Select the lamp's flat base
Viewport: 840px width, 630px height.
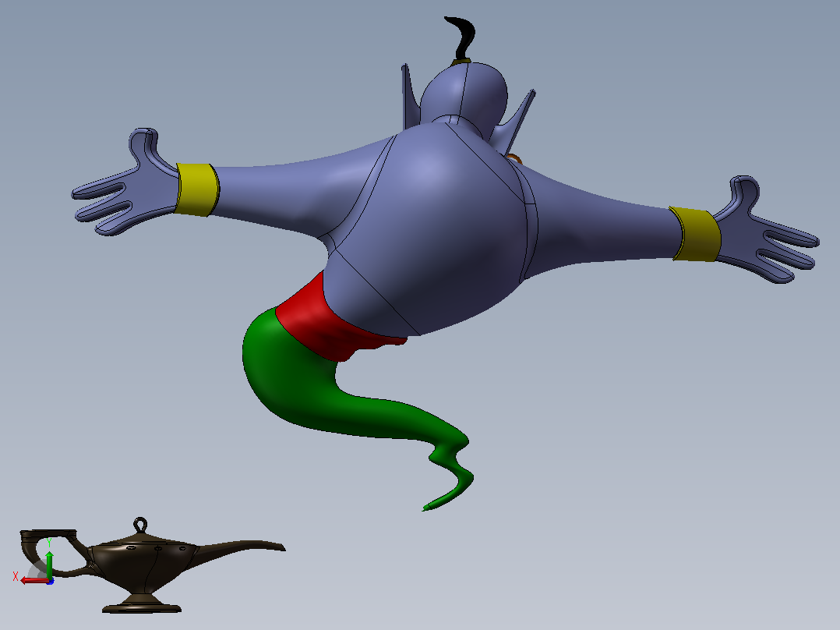pyautogui.click(x=142, y=607)
